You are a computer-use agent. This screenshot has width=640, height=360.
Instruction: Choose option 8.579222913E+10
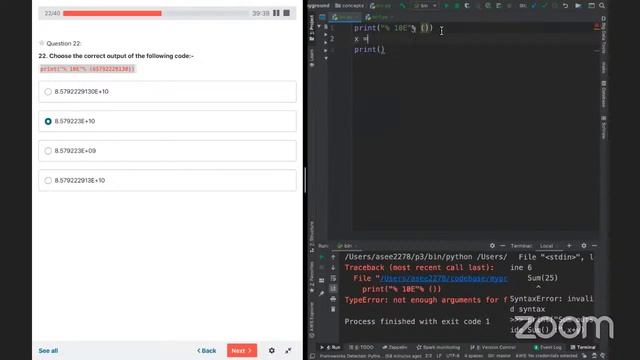click(x=167, y=180)
